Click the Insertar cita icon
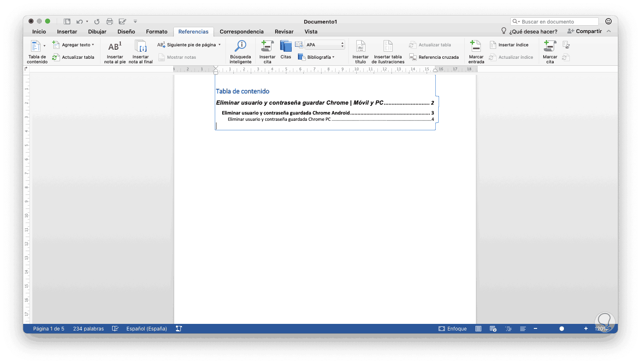This screenshot has width=641, height=364. pyautogui.click(x=267, y=46)
